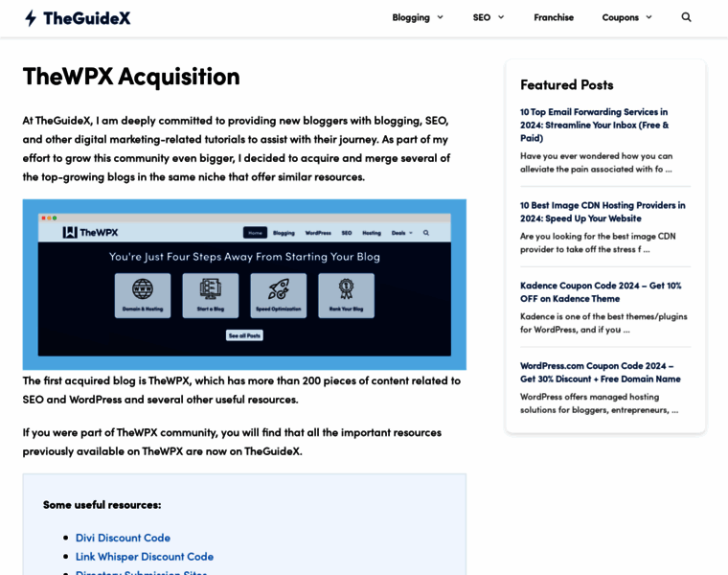Open 10 Best Image CDN Hosting post

point(603,212)
